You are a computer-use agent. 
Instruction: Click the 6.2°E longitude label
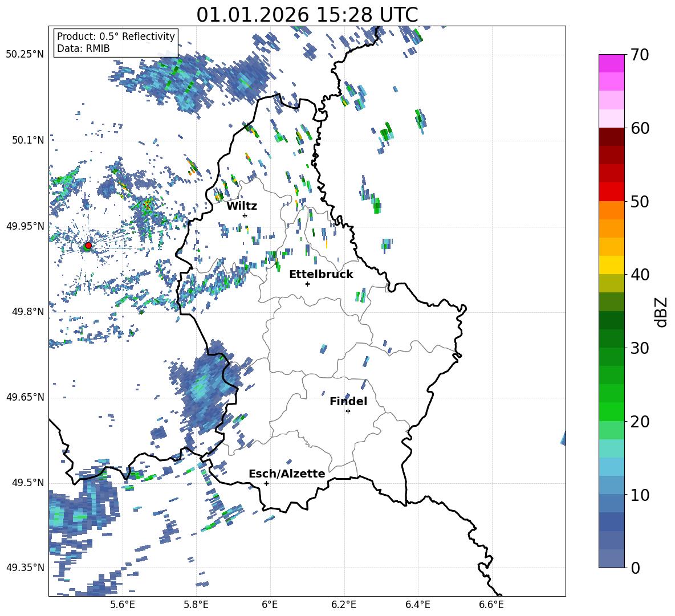pos(344,605)
